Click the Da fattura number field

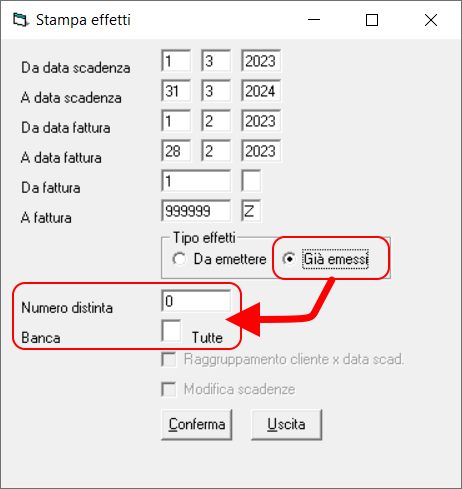click(196, 181)
